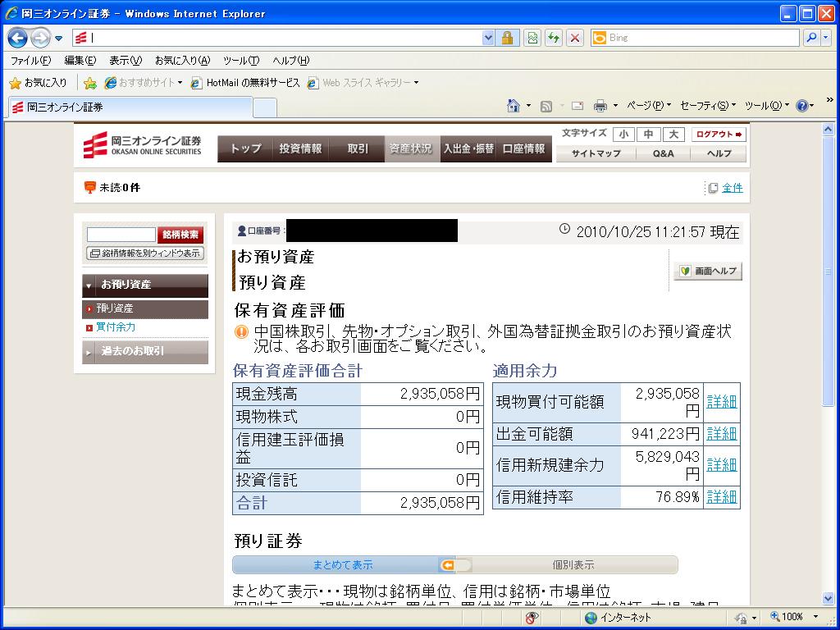Screen dimensions: 840x630
Task: Open the 入出金・振替 navigation tab
Action: coord(468,148)
